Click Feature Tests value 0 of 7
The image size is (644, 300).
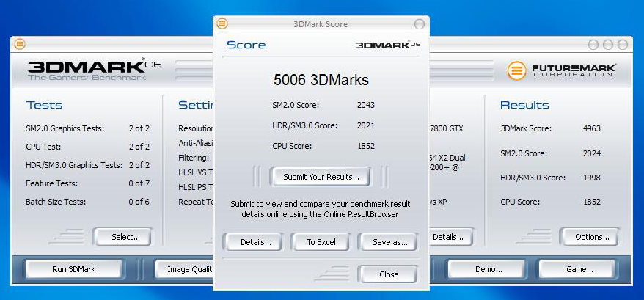[139, 183]
